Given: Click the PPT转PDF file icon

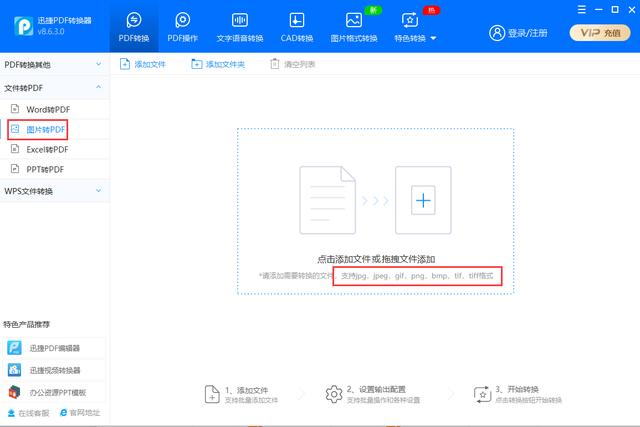Looking at the screenshot, I should [15, 169].
